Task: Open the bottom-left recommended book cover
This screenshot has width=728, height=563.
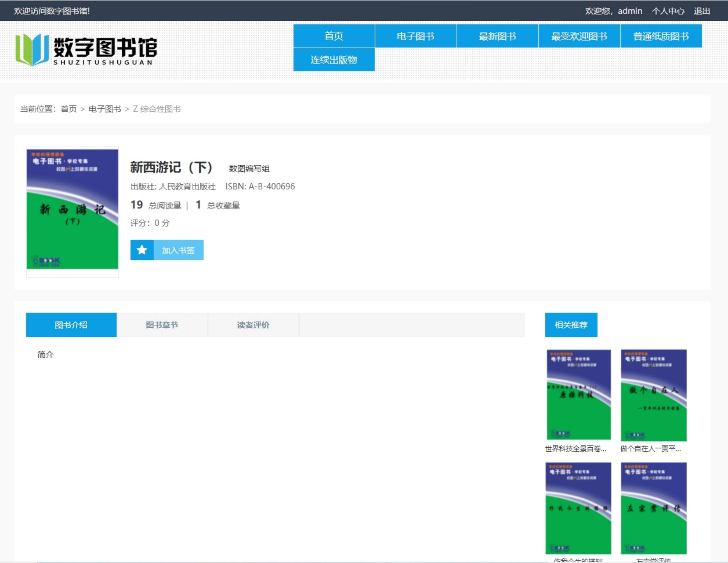Action: tap(578, 508)
